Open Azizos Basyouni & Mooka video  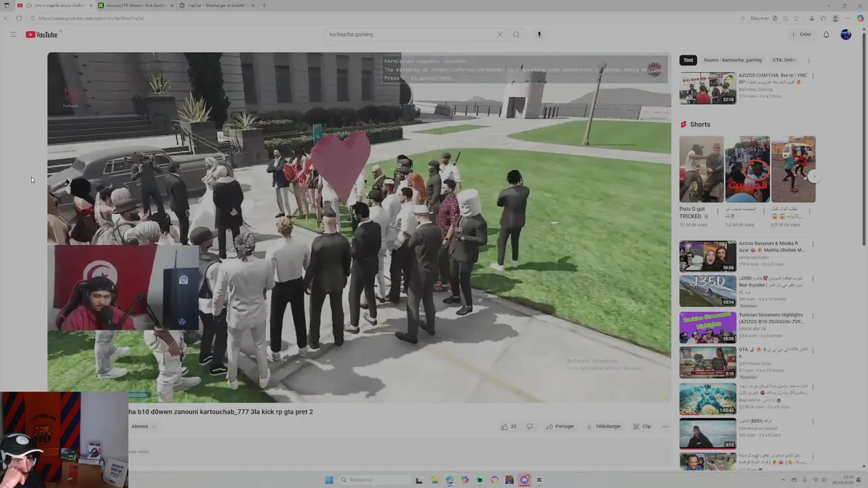(708, 256)
